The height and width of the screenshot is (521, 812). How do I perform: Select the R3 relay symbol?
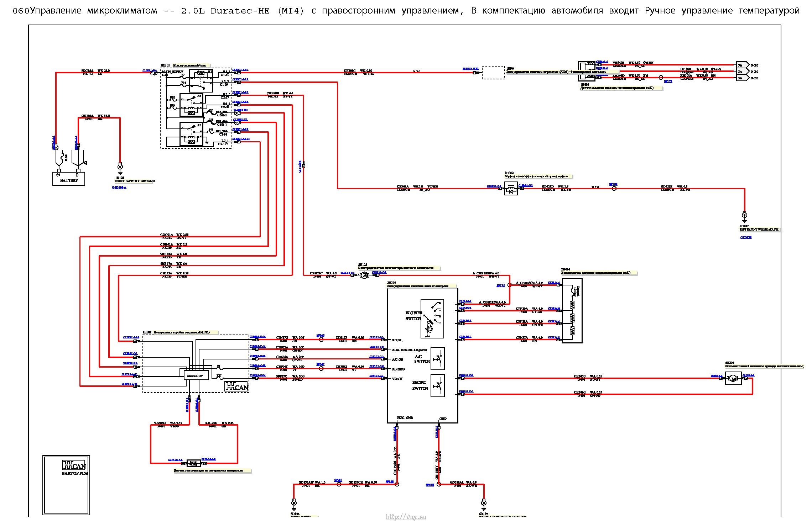tap(201, 81)
